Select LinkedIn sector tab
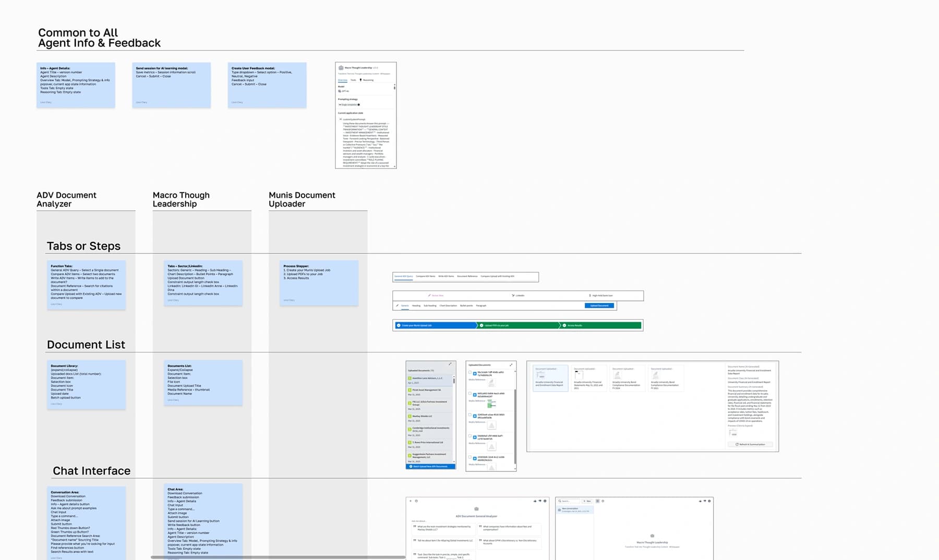The height and width of the screenshot is (560, 939). tap(518, 296)
